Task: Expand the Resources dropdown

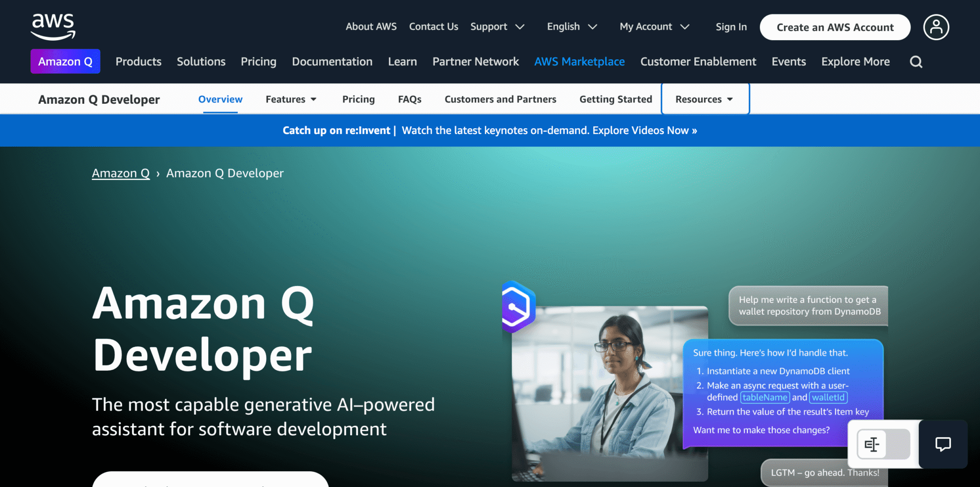Action: pos(704,99)
